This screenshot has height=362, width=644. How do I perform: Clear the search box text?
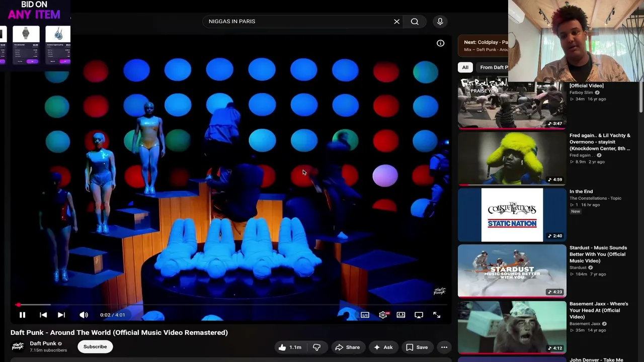pyautogui.click(x=396, y=22)
